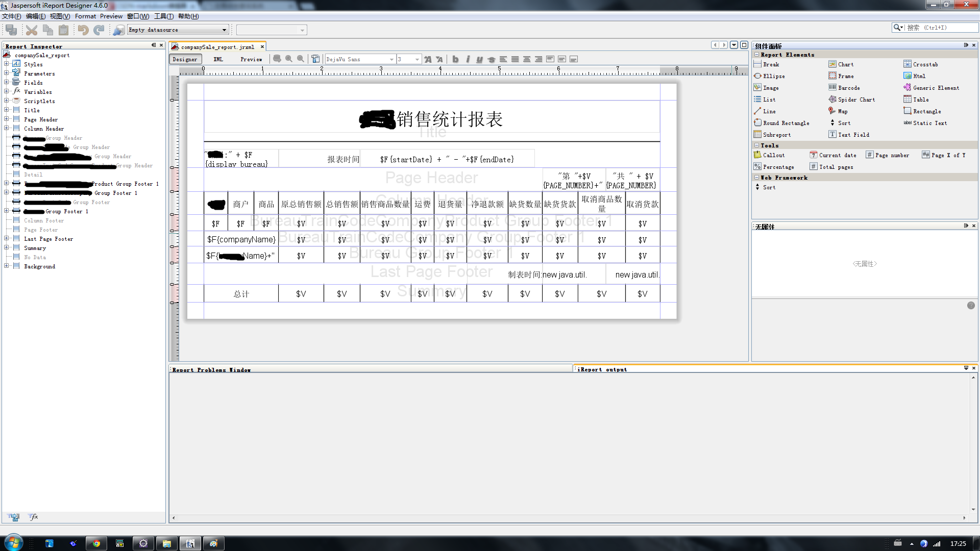Select the Current date tool
This screenshot has width=980, height=551.
click(x=833, y=155)
